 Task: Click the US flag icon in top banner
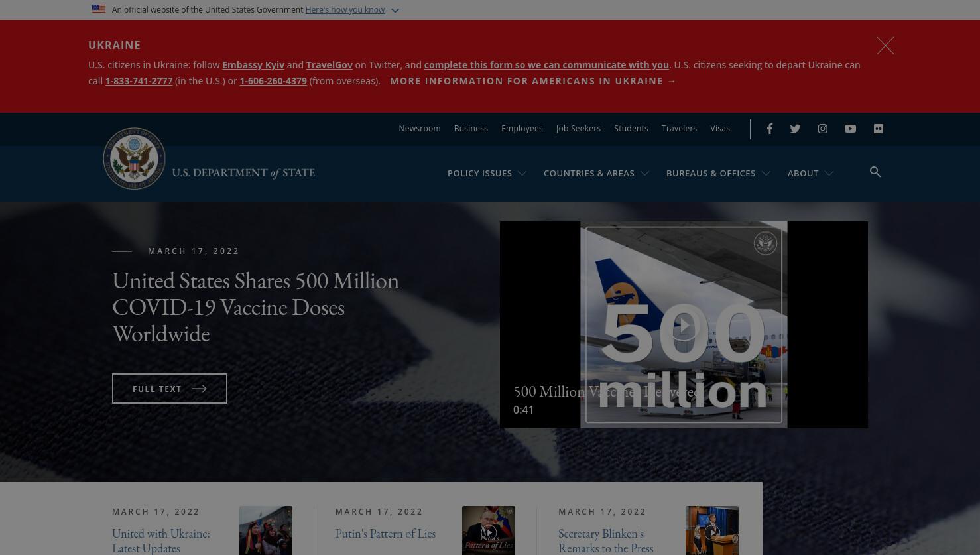tap(99, 9)
